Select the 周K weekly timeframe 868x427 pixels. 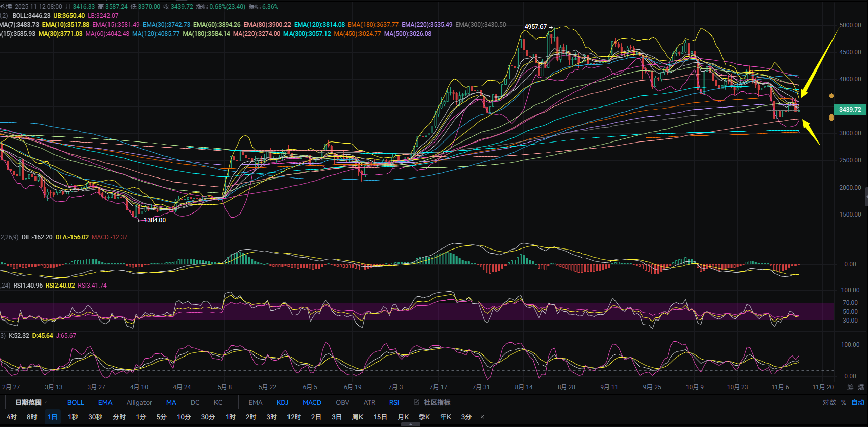pyautogui.click(x=357, y=417)
